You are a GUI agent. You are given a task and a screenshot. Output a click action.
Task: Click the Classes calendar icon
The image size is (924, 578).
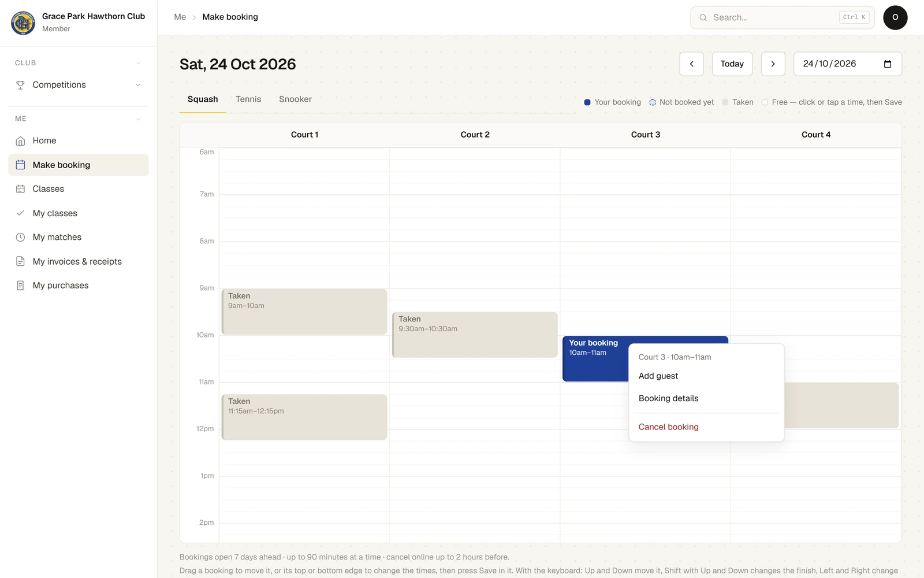(20, 189)
